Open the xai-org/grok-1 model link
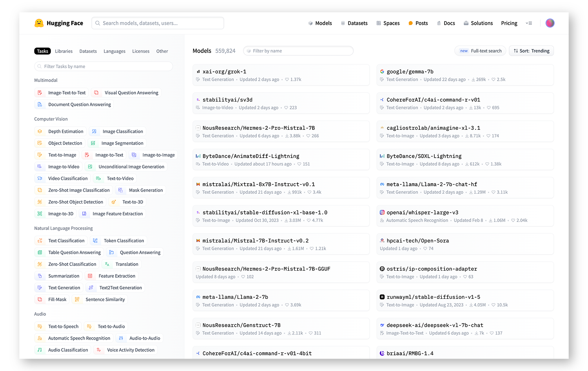588x371 pixels. (224, 72)
